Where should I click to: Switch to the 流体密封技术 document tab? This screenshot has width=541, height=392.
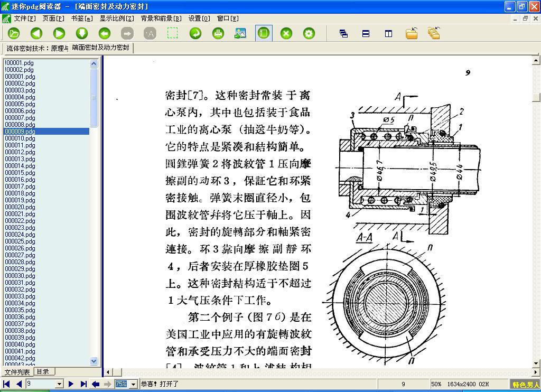point(36,48)
